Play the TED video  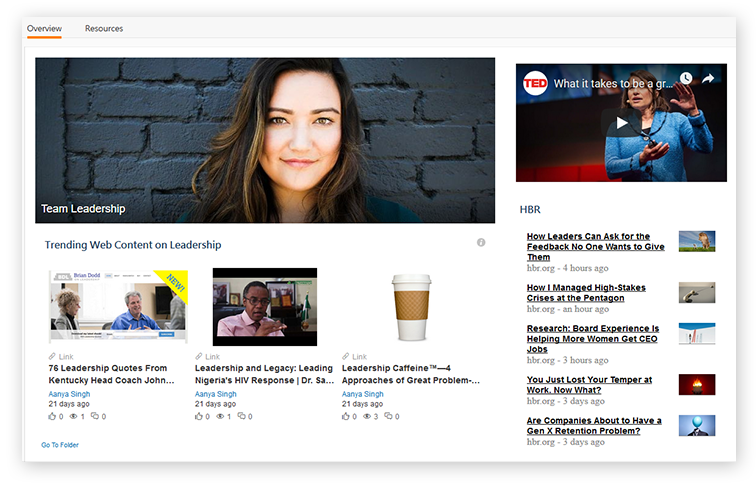click(x=621, y=123)
